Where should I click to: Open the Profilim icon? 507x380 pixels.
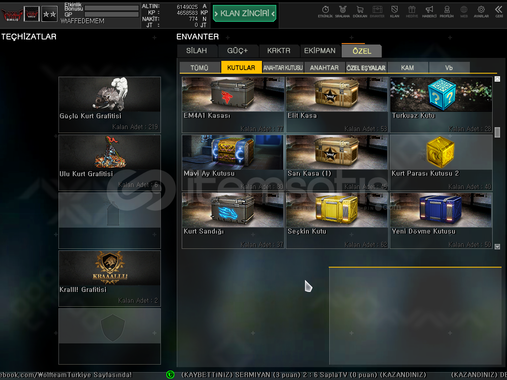click(447, 11)
